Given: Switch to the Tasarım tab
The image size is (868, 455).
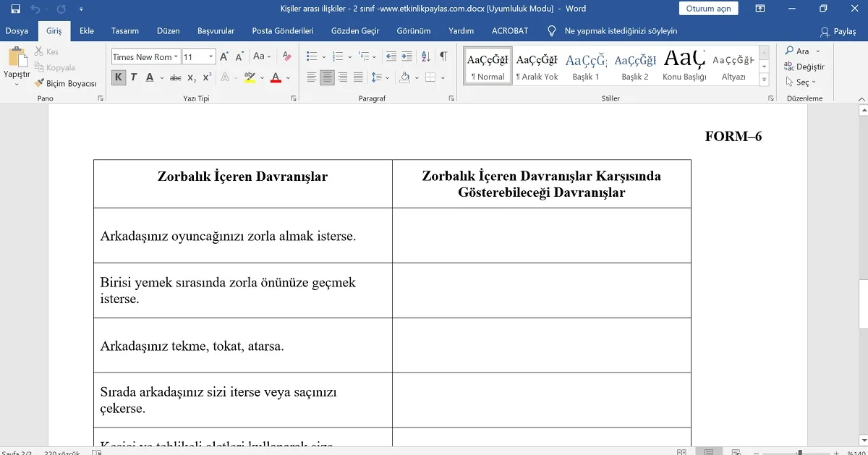Looking at the screenshot, I should pyautogui.click(x=125, y=31).
